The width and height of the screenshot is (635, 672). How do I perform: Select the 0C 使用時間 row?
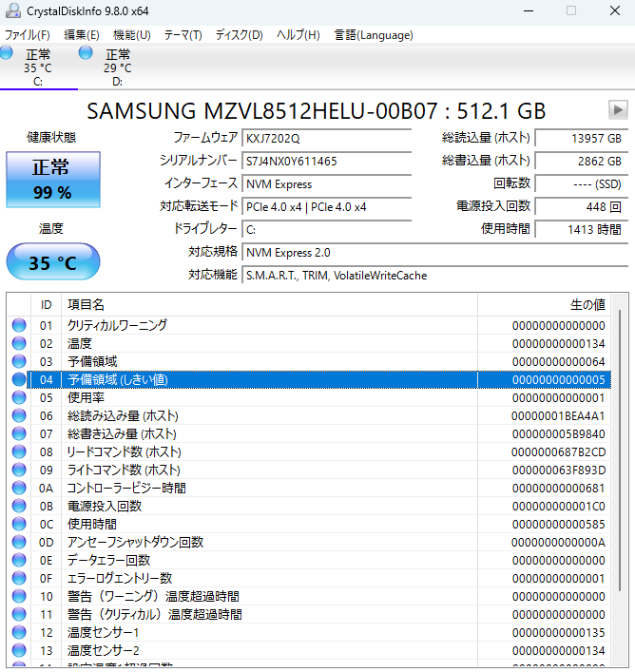click(x=309, y=524)
